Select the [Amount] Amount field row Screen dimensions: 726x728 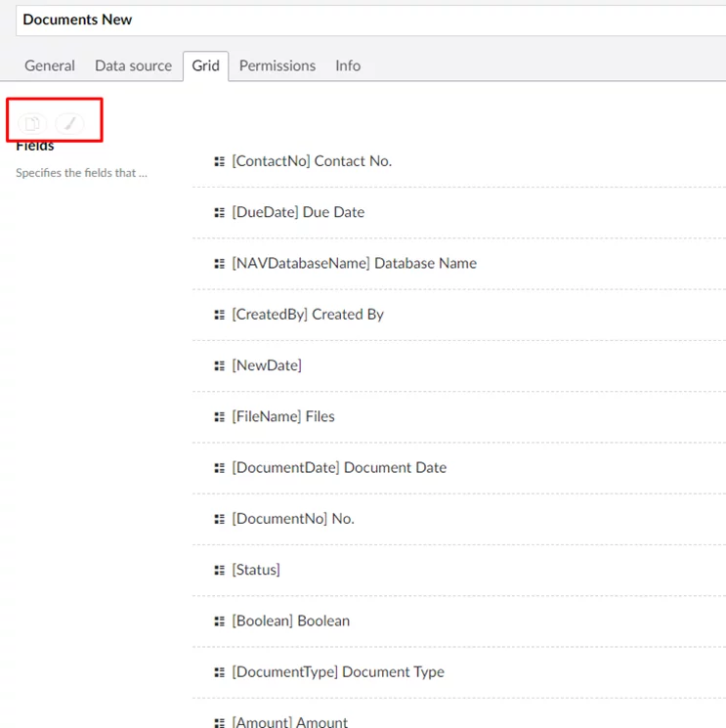(x=289, y=721)
